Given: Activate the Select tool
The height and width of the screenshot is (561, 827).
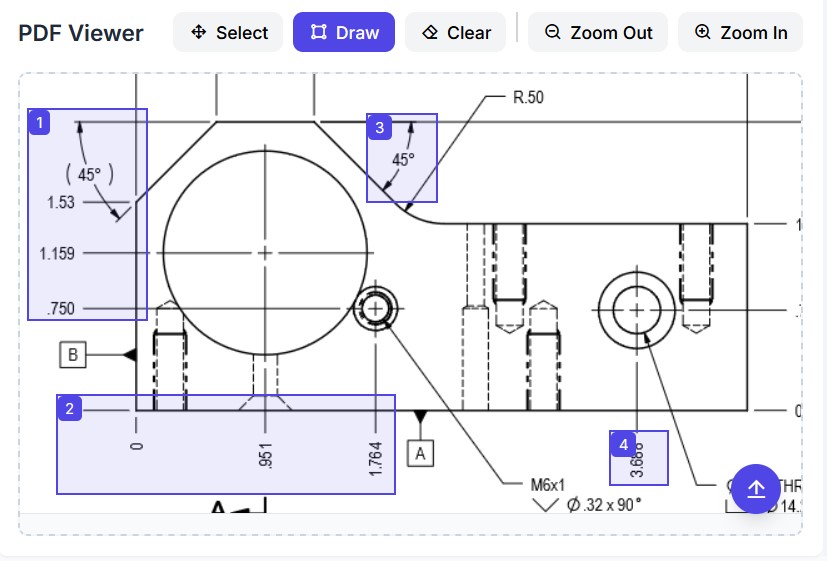Looking at the screenshot, I should tap(228, 33).
